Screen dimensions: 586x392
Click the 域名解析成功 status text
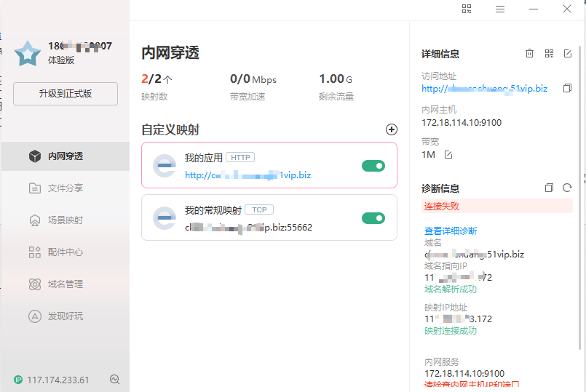(451, 289)
